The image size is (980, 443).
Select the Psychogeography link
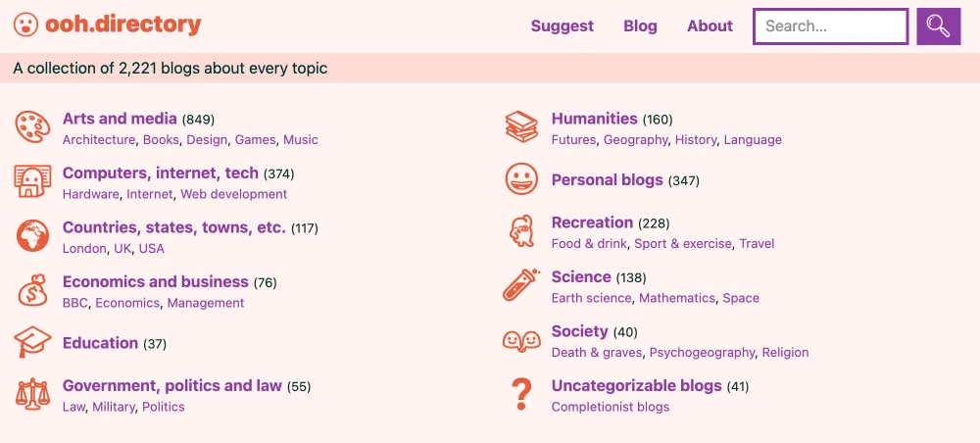702,353
